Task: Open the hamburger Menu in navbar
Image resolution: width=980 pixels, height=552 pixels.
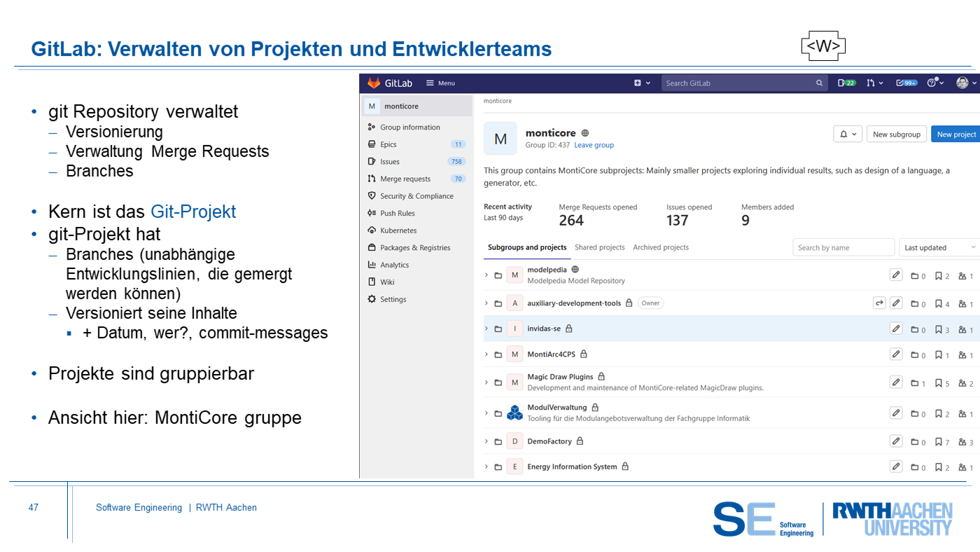Action: pos(440,83)
